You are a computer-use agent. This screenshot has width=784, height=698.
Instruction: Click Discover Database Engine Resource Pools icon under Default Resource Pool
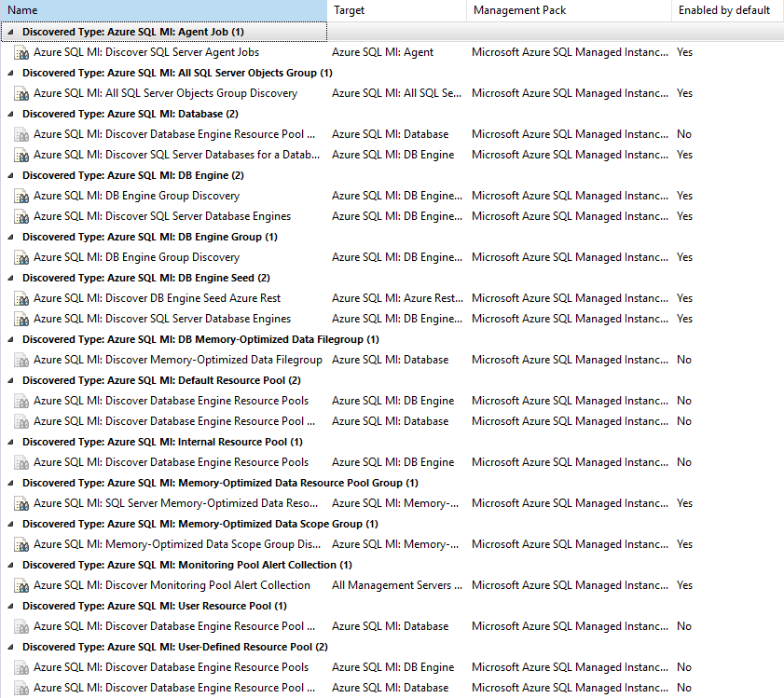tap(21, 401)
